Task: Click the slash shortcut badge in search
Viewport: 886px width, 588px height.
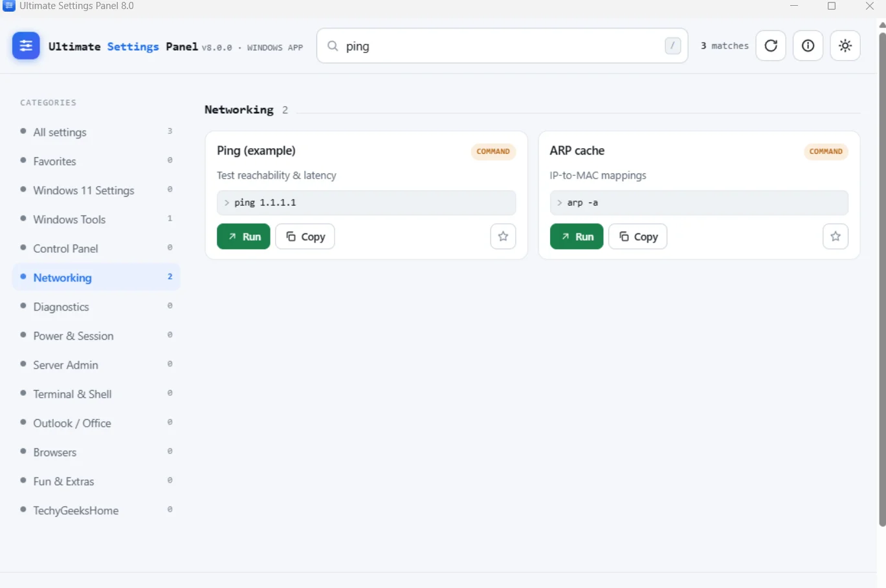Action: click(x=672, y=46)
